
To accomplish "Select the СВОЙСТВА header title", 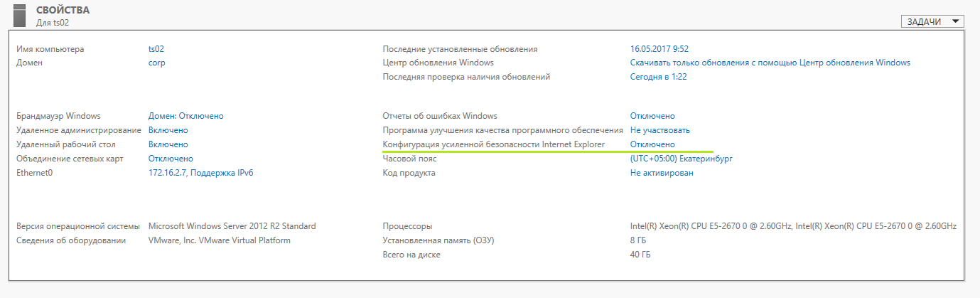I will tap(63, 10).
